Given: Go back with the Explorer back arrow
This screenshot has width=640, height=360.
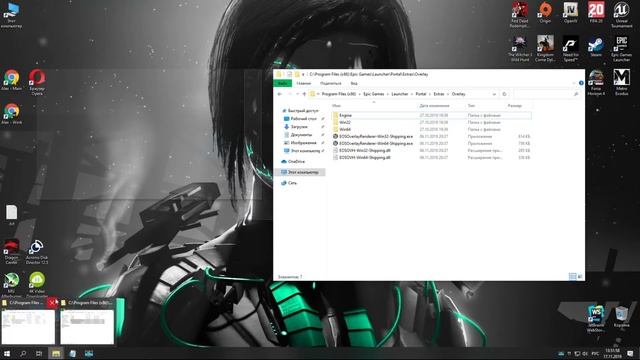Looking at the screenshot, I should (280, 94).
